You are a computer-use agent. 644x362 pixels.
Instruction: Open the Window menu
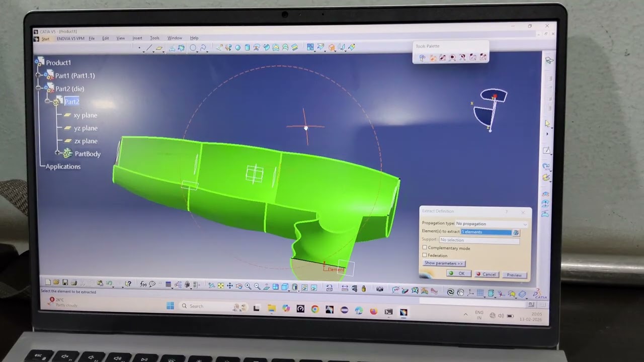point(175,38)
